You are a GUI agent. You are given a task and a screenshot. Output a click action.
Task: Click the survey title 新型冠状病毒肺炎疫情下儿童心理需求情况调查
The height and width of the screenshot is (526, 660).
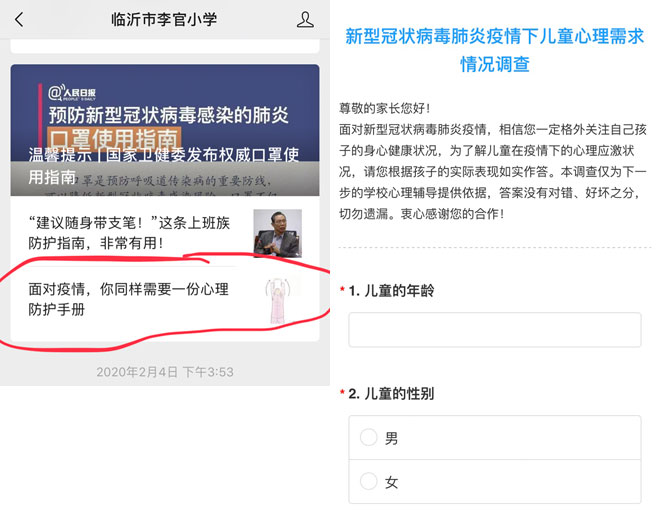pyautogui.click(x=495, y=50)
